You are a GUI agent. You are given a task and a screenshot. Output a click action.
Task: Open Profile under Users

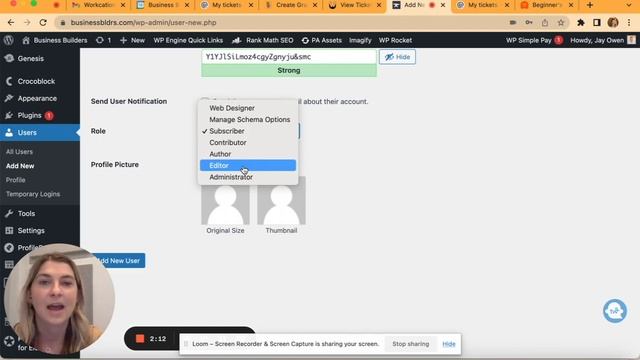click(16, 180)
